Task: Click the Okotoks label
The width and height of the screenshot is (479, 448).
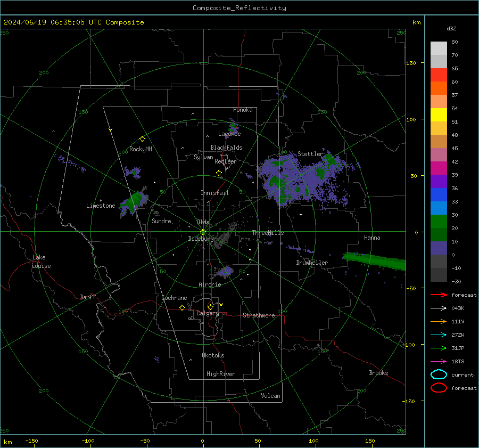Action: tap(213, 355)
